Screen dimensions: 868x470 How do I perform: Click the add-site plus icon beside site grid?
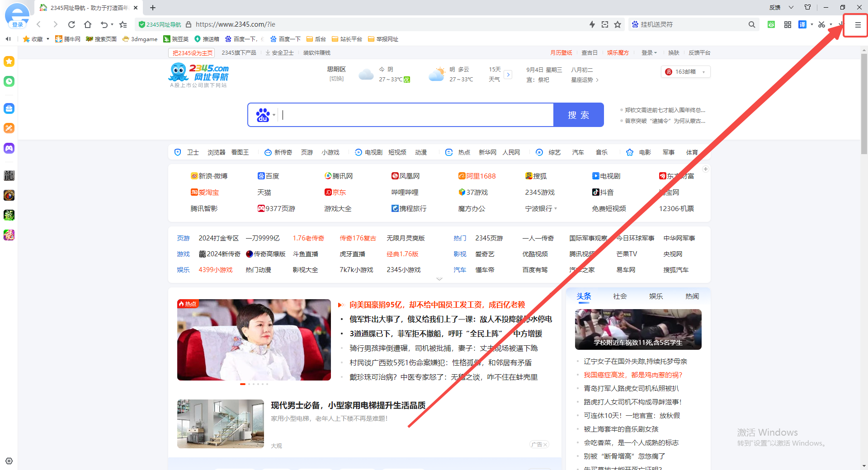706,169
